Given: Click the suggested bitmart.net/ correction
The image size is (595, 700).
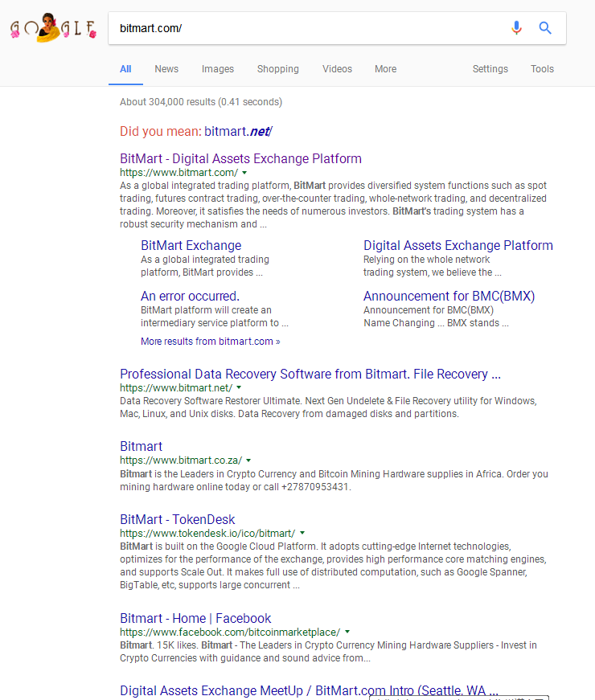Looking at the screenshot, I should 238,131.
